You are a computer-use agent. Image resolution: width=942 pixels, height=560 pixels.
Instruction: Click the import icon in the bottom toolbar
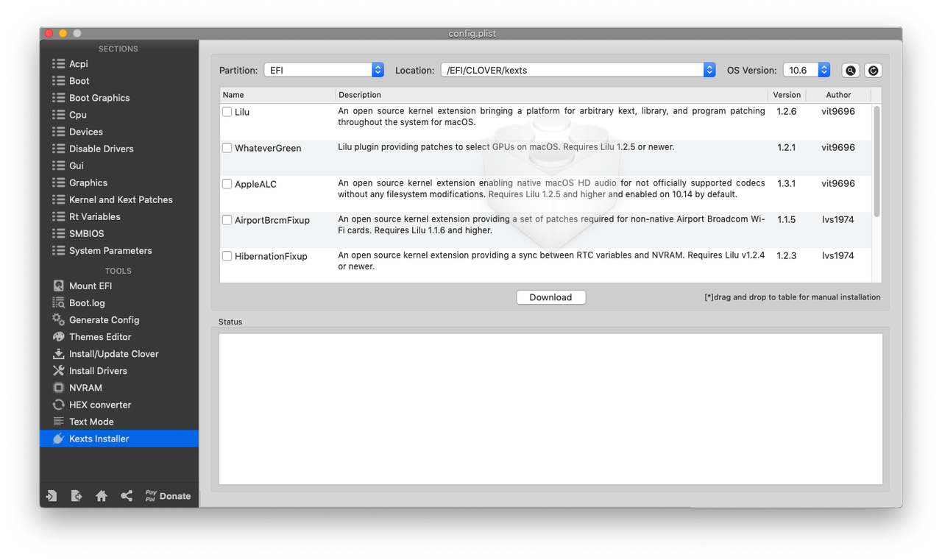52,496
